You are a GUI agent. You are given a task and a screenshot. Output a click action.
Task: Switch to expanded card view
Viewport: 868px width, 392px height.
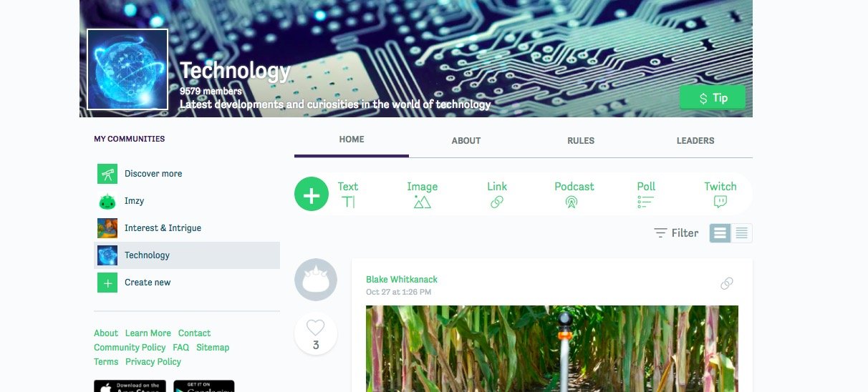720,233
